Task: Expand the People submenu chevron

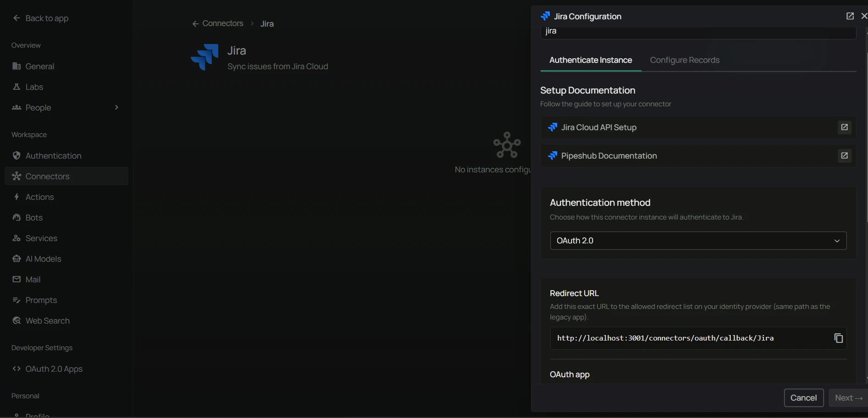Action: (x=116, y=107)
